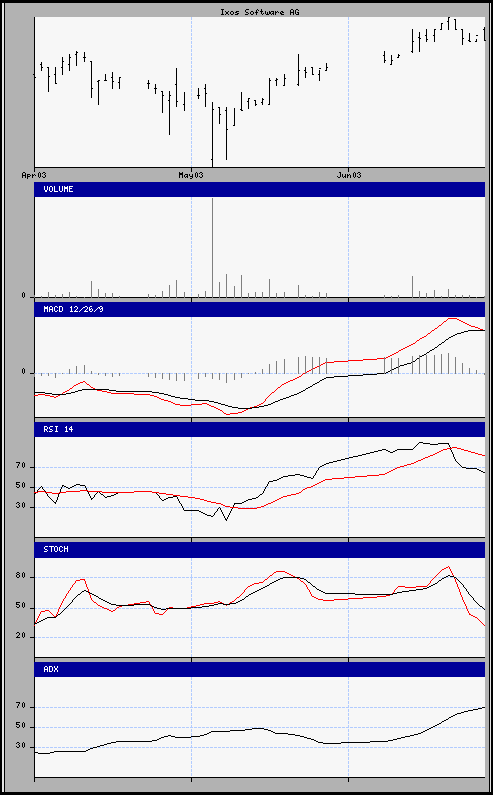Click the 50 level label in ADX panel
Image resolution: width=493 pixels, height=795 pixels.
pos(21,727)
